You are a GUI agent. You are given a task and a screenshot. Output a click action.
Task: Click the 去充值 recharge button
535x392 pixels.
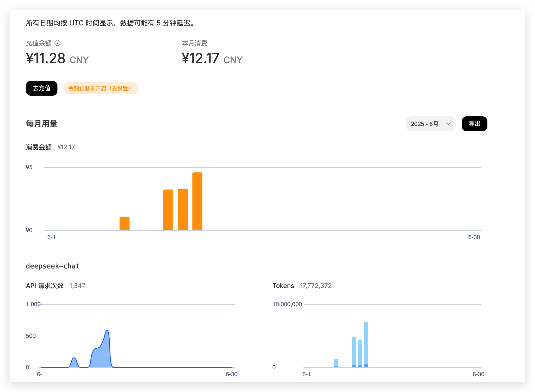[x=42, y=88]
